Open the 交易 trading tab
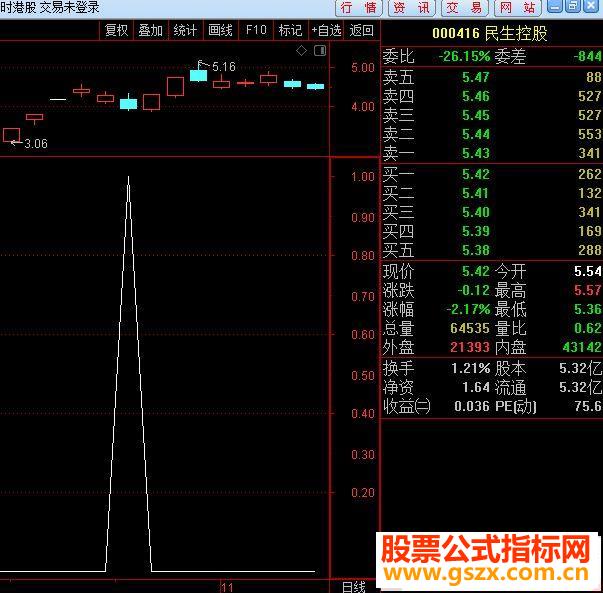Screen dimensions: 603x593 (465, 8)
